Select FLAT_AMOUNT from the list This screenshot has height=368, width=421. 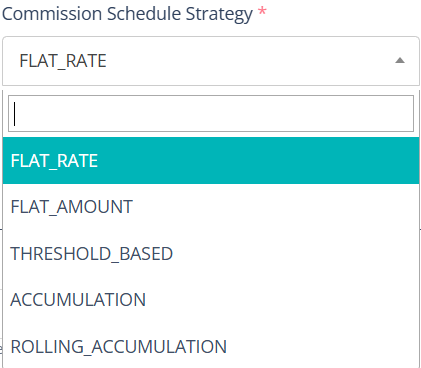pyautogui.click(x=211, y=207)
